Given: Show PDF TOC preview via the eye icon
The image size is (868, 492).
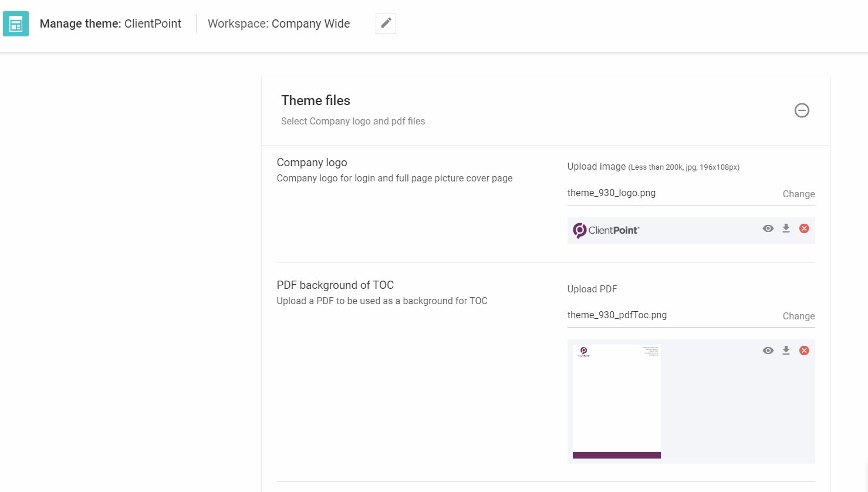Looking at the screenshot, I should pyautogui.click(x=768, y=350).
